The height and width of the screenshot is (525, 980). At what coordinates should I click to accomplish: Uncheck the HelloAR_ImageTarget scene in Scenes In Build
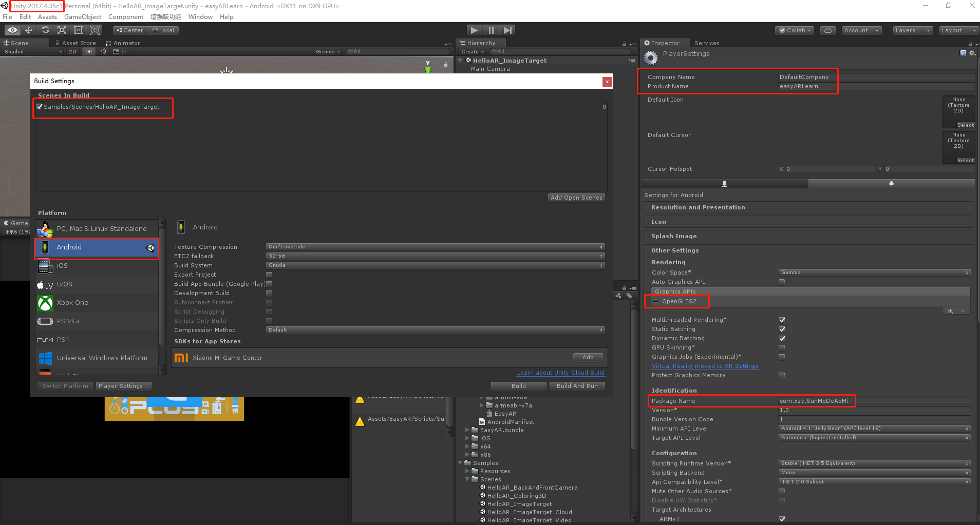pyautogui.click(x=40, y=106)
